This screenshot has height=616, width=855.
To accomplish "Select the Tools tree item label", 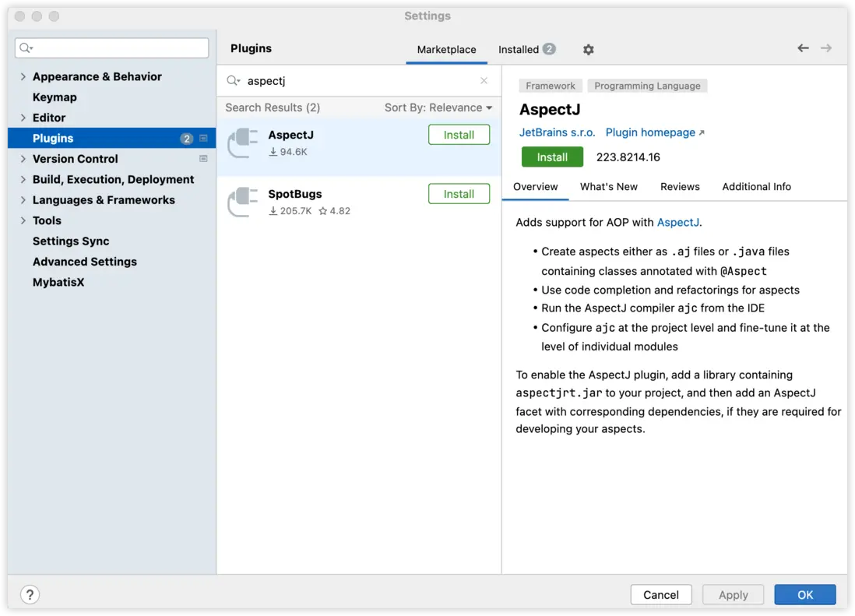I will coord(47,221).
